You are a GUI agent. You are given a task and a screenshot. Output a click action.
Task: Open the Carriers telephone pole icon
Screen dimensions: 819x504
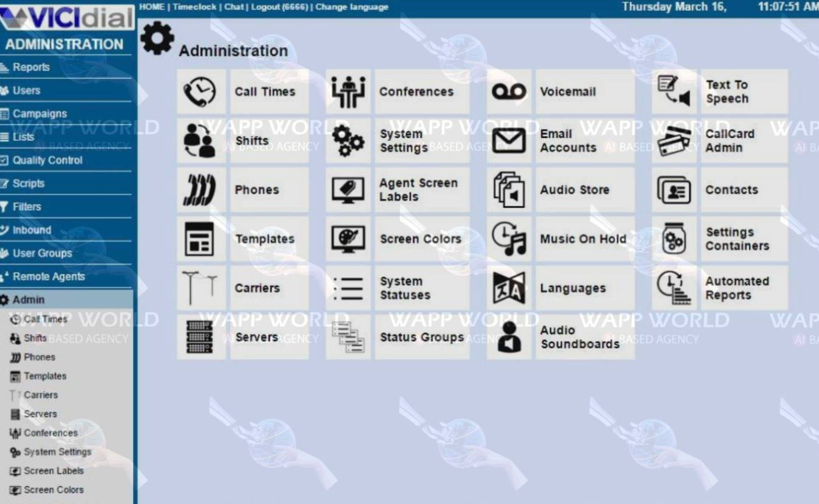pos(200,288)
